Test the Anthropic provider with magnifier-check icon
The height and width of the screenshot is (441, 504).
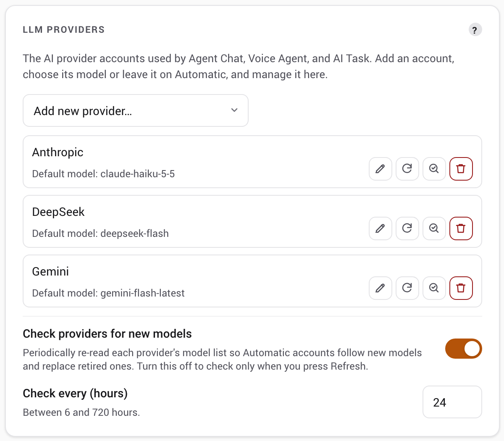(434, 169)
